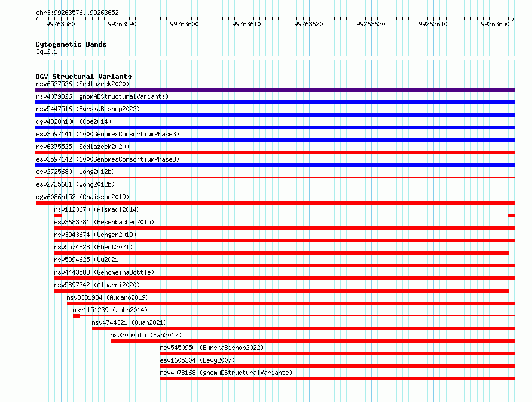
Task: Click esv2725681 (Wong2012b) label
Action: pos(75,184)
